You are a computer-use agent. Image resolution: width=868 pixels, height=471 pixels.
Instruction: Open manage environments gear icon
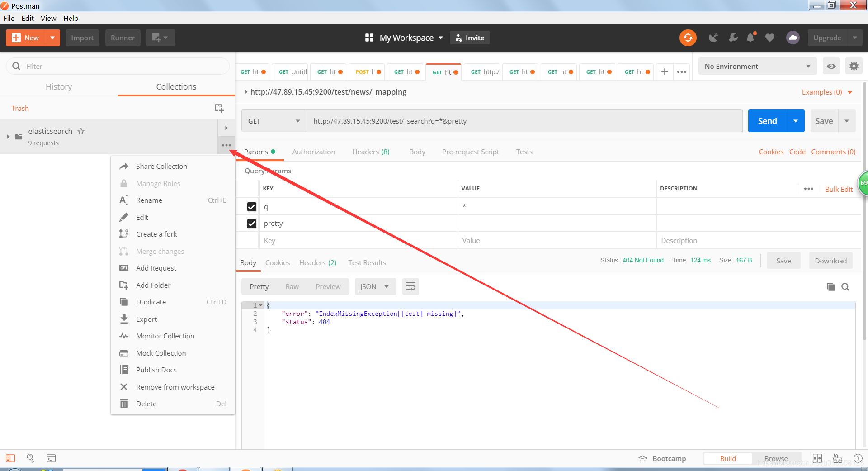pyautogui.click(x=854, y=67)
